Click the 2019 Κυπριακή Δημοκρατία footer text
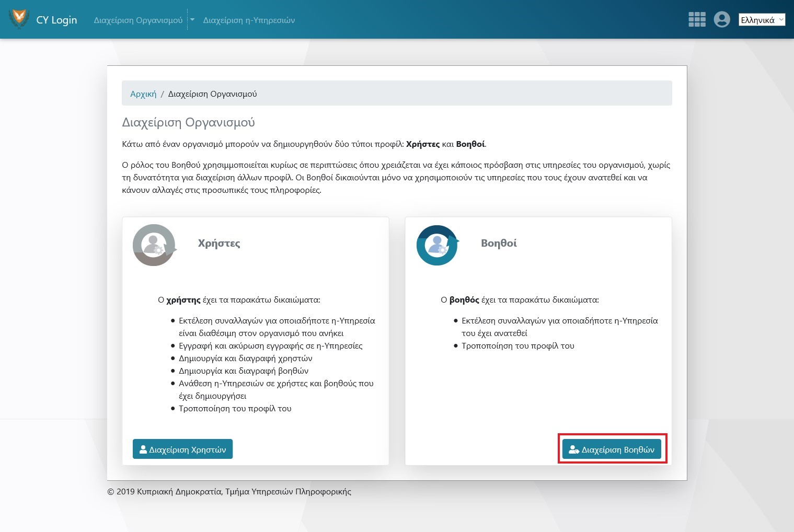Image resolution: width=794 pixels, height=532 pixels. (x=229, y=492)
